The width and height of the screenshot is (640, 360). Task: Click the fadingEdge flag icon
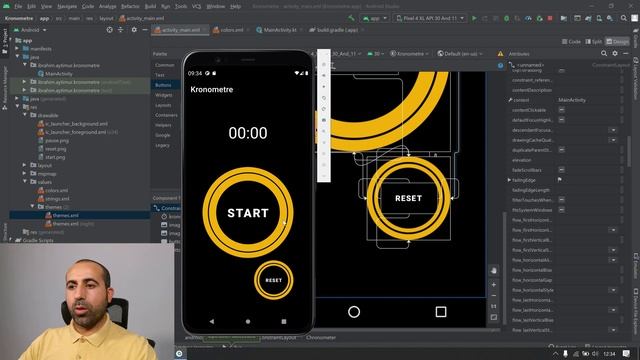click(560, 180)
